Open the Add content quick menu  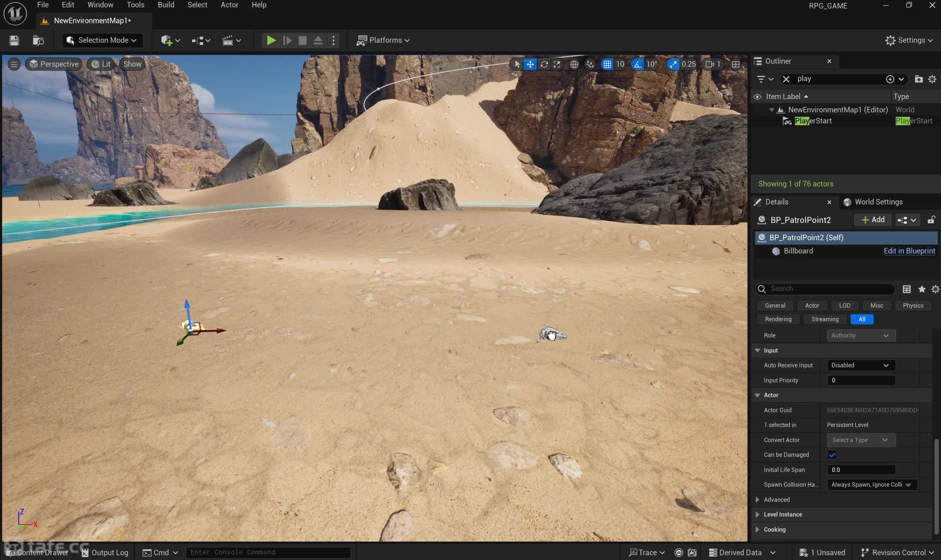coord(170,40)
